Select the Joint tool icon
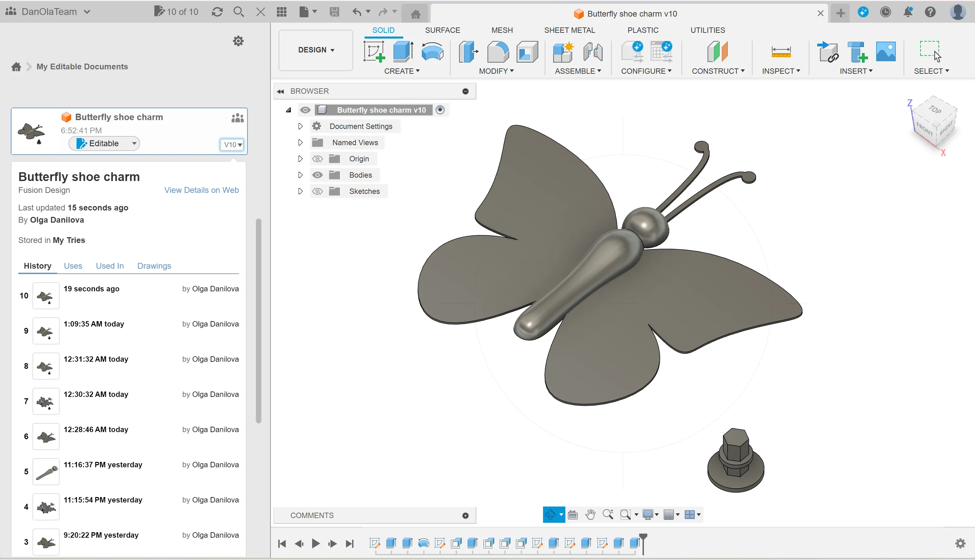The image size is (975, 560). pos(593,51)
